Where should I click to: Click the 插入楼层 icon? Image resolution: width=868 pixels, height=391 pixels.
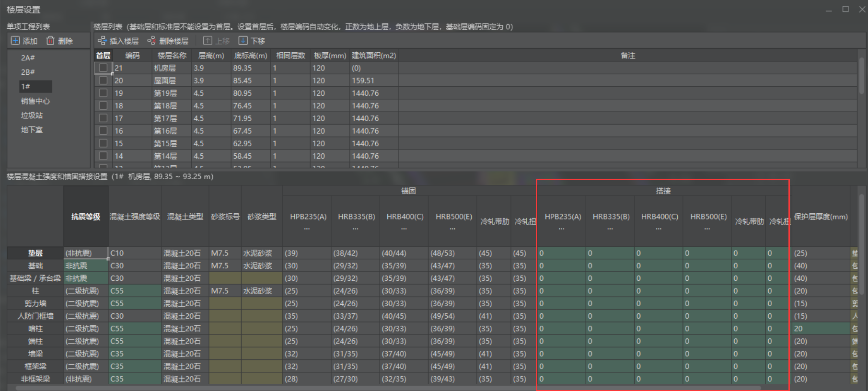(102, 41)
